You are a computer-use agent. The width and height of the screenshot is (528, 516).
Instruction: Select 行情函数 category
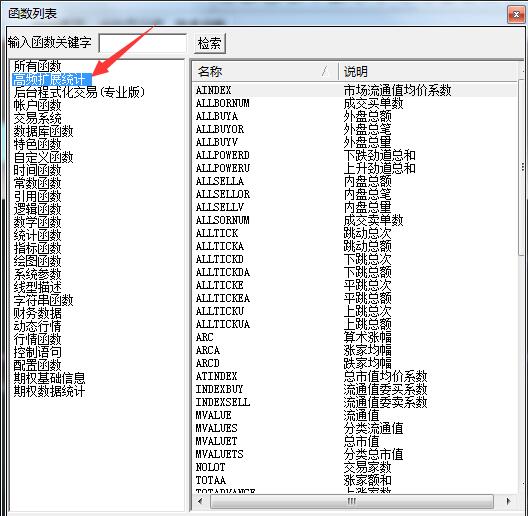pyautogui.click(x=37, y=339)
